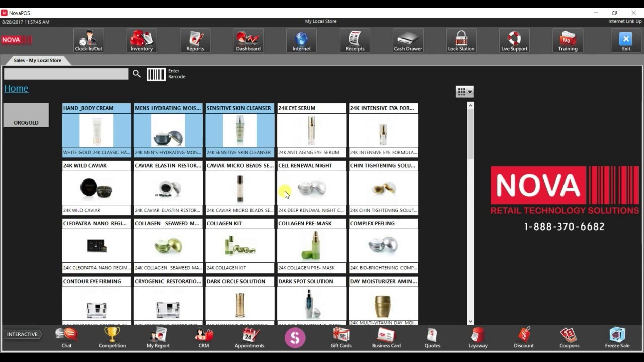Click the Internet Link Up status text

click(625, 21)
